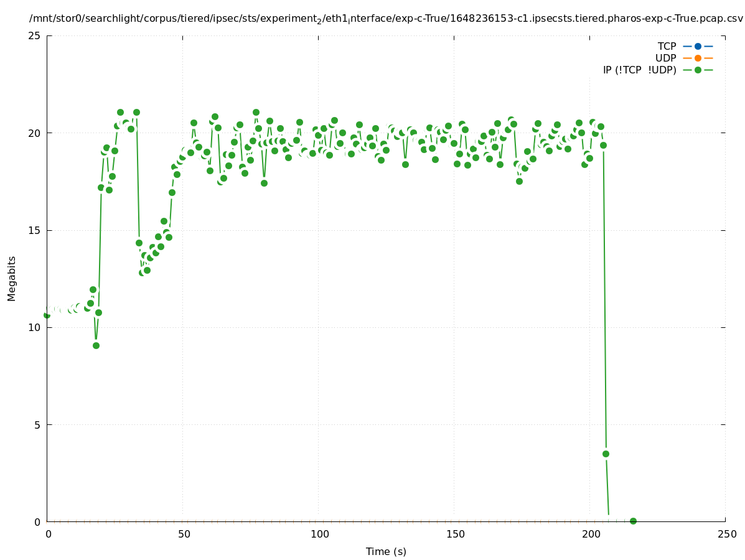Click the Time (s) x-axis label

coord(386,551)
